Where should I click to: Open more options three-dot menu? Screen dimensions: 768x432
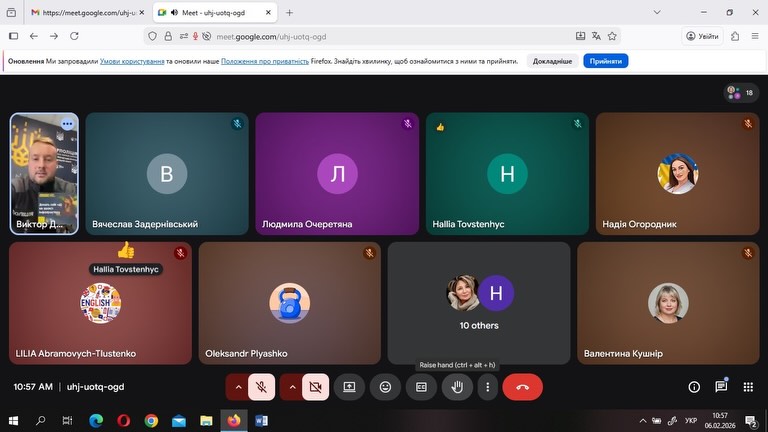(x=488, y=386)
